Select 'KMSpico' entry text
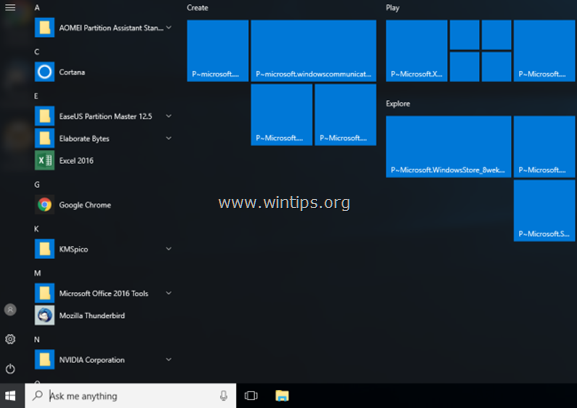The image size is (577, 408). click(x=74, y=249)
